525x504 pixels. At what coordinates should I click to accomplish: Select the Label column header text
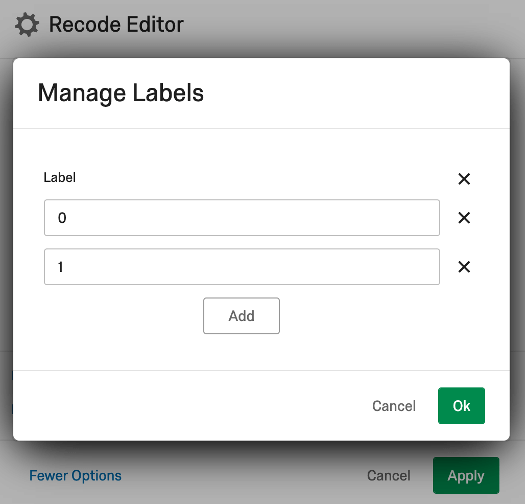(x=60, y=177)
